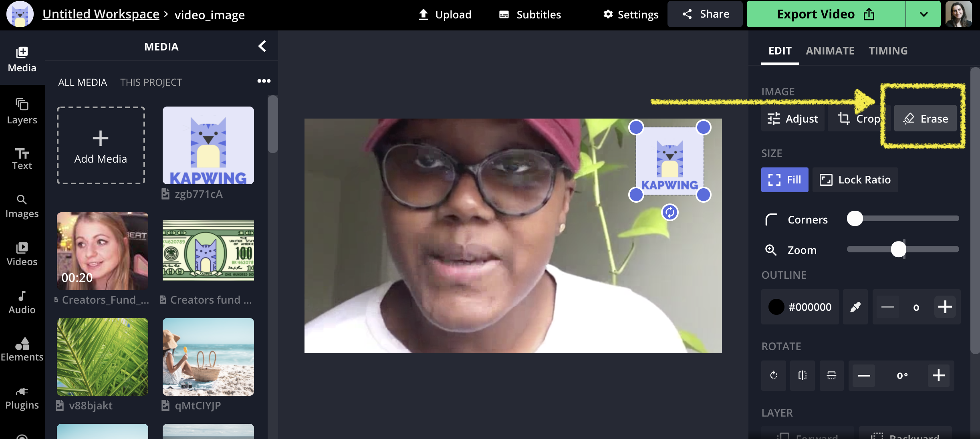Open the Elements sidebar panel
The height and width of the screenshot is (439, 980).
tap(22, 349)
